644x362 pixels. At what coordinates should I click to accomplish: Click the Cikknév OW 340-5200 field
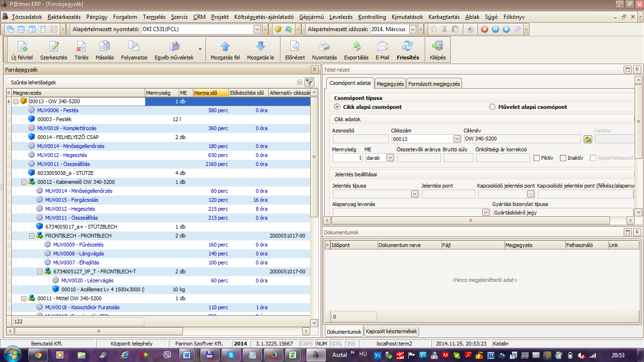(x=522, y=139)
